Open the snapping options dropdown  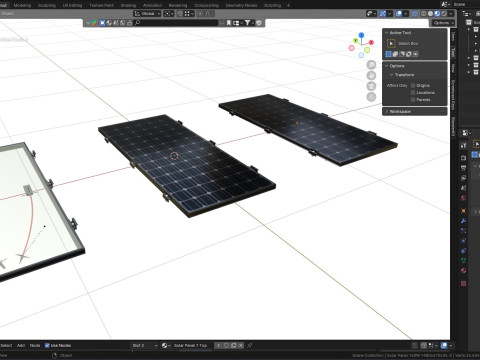point(189,14)
